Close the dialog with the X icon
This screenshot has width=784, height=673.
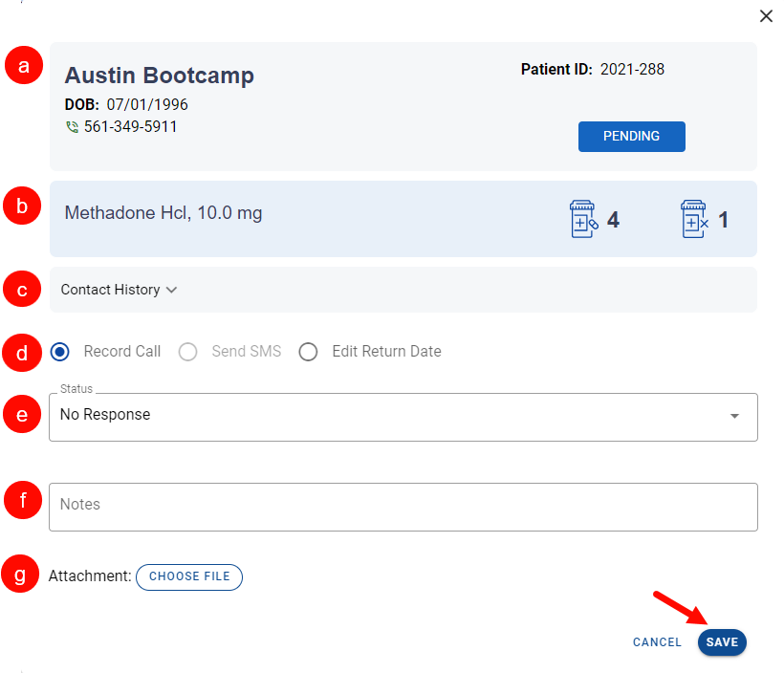(766, 16)
